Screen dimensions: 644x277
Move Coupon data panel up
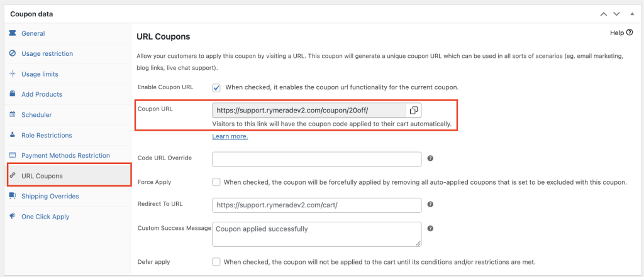603,14
